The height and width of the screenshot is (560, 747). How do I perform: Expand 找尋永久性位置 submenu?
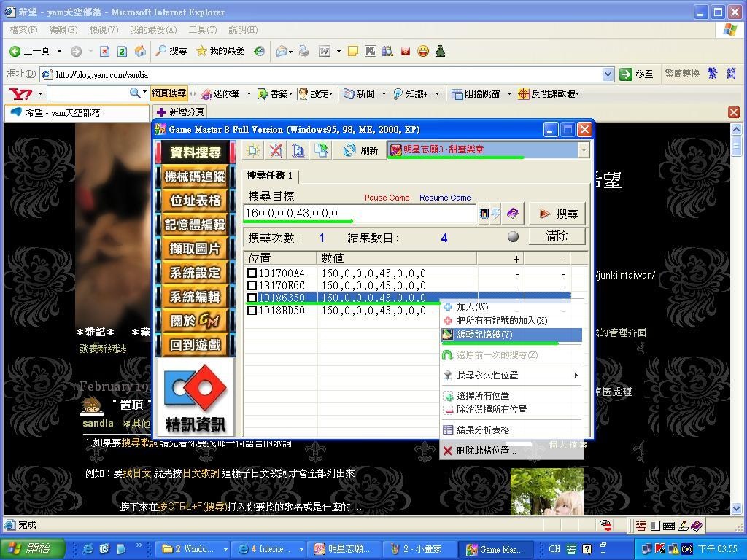click(511, 376)
